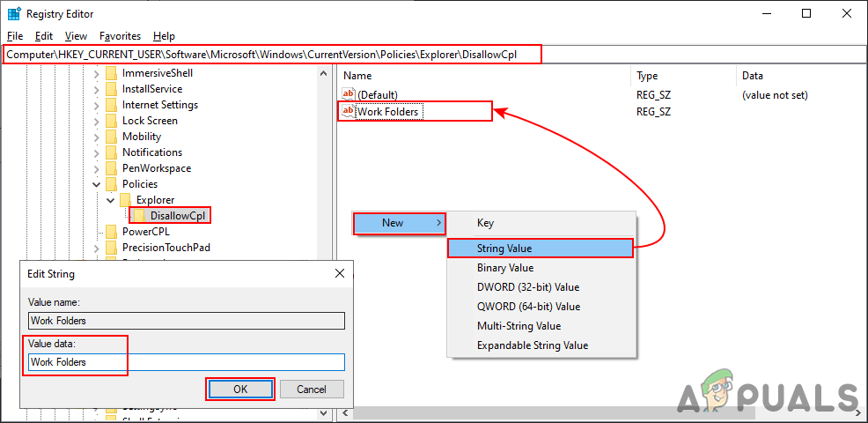Expand the Lock Screen key
This screenshot has width=868, height=423.
click(x=97, y=121)
